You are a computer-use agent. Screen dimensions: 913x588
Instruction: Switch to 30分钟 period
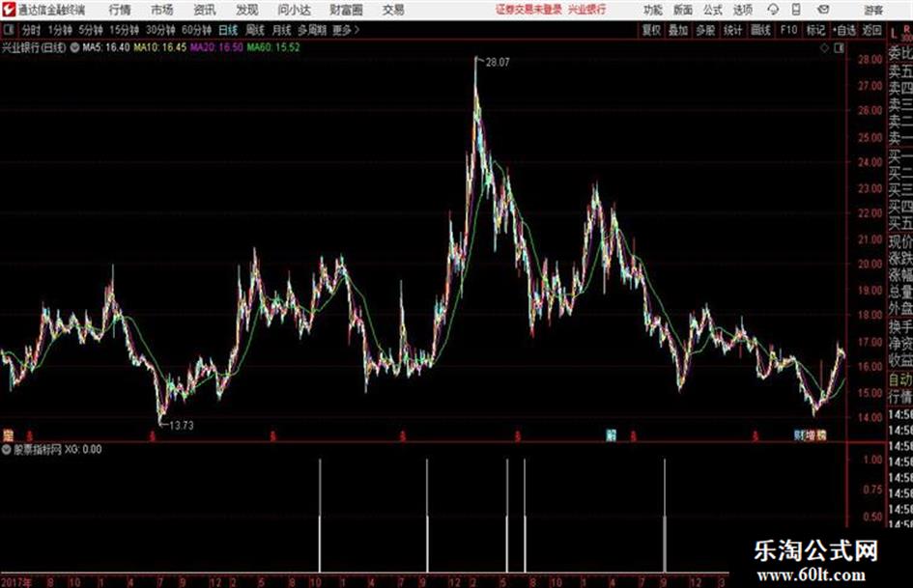tap(160, 30)
